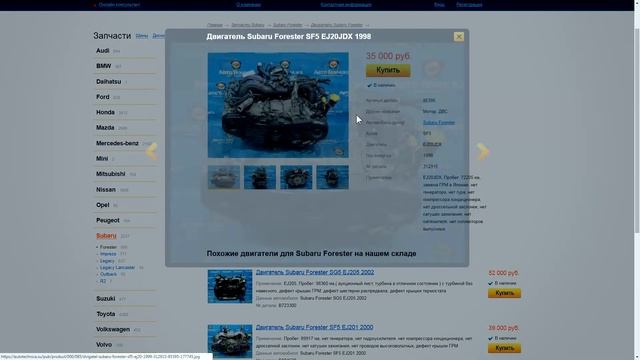
Task: Select the third engine thumbnail
Action: 296,177
